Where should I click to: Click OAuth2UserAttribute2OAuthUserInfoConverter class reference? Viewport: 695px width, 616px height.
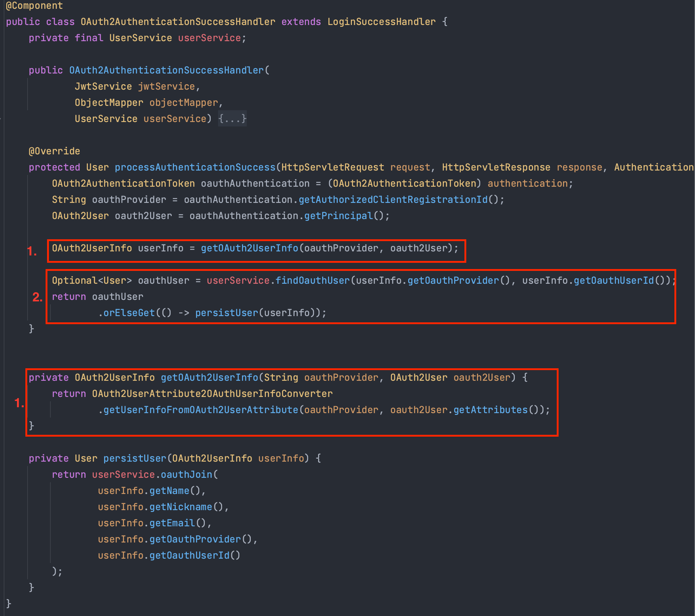[x=212, y=394]
